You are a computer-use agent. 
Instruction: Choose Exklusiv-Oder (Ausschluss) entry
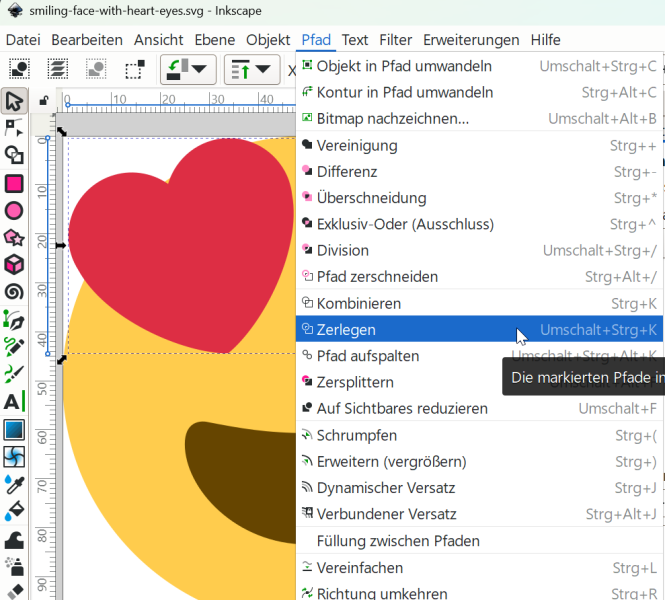click(x=479, y=224)
